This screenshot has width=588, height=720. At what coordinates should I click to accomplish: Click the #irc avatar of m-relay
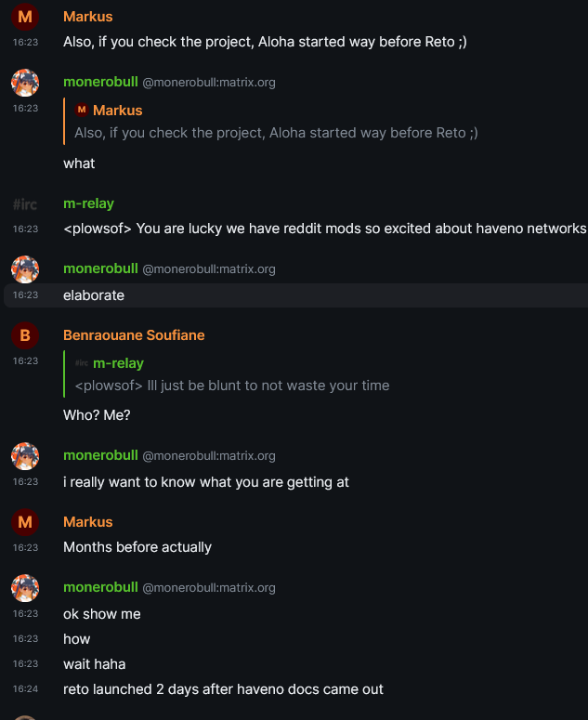click(25, 203)
